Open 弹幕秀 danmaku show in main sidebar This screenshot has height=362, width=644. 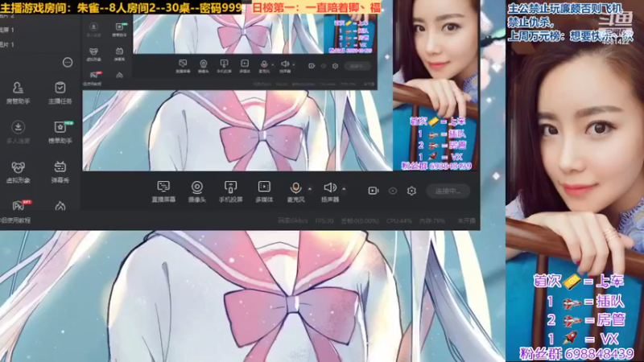(60, 172)
